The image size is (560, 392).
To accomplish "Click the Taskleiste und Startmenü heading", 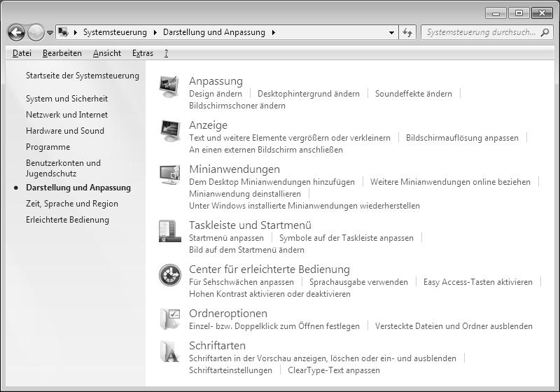I will pos(250,225).
